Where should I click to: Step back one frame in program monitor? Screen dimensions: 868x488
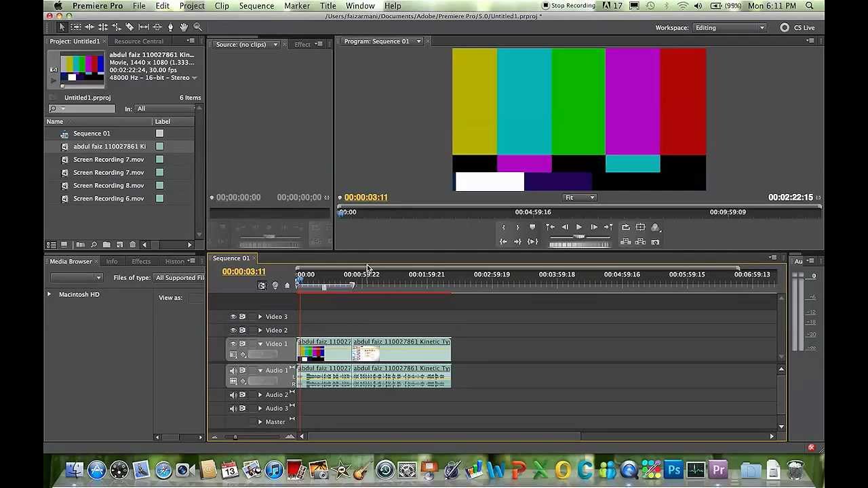coord(565,227)
